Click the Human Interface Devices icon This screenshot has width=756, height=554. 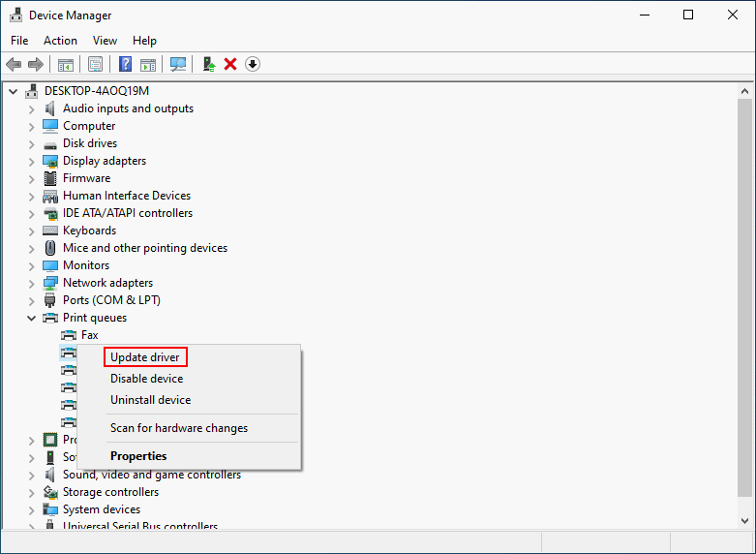coord(50,197)
